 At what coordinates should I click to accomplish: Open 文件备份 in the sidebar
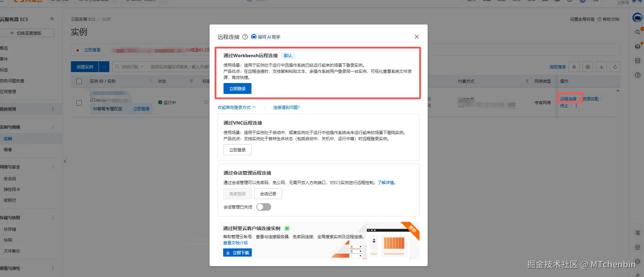pos(12,251)
